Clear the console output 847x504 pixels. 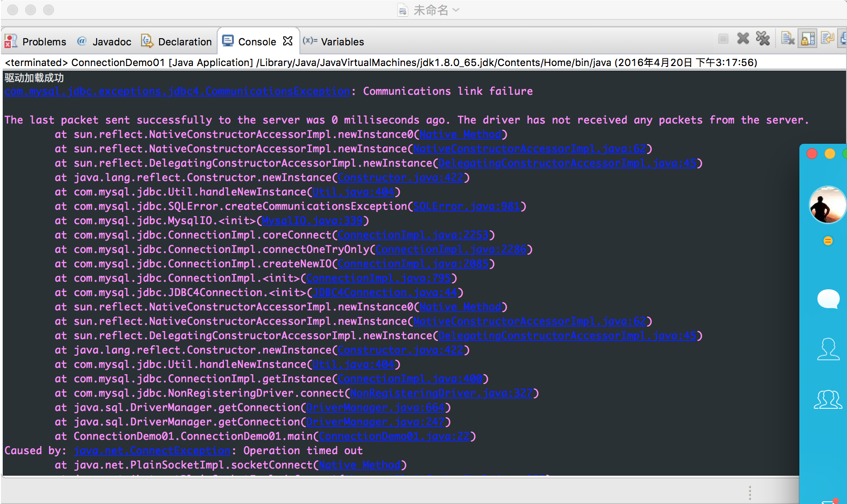(x=788, y=39)
